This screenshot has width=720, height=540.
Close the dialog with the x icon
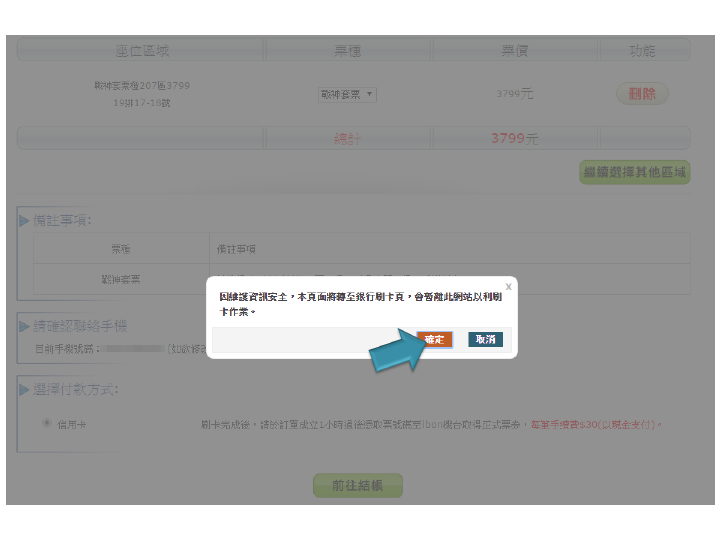coord(508,287)
